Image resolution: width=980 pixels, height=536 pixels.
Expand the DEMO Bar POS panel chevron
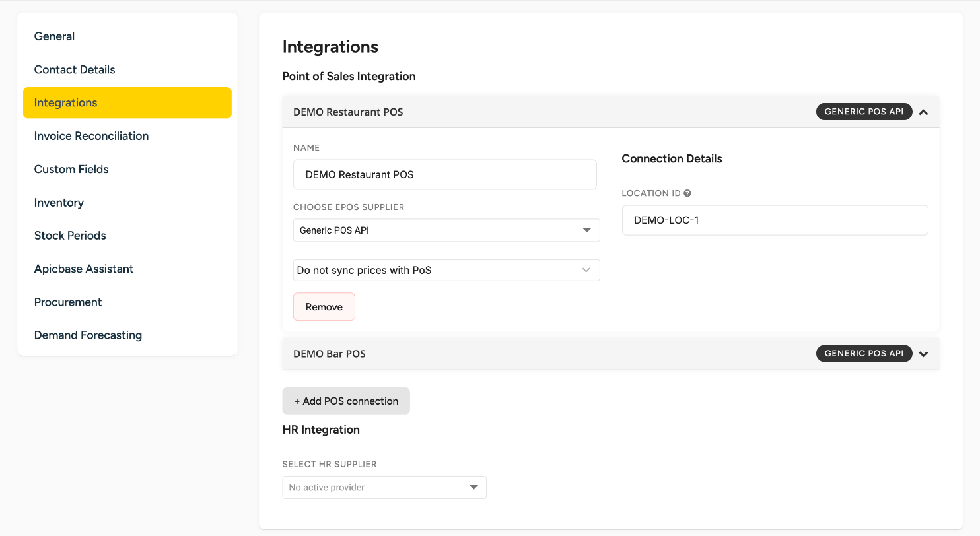(x=923, y=354)
